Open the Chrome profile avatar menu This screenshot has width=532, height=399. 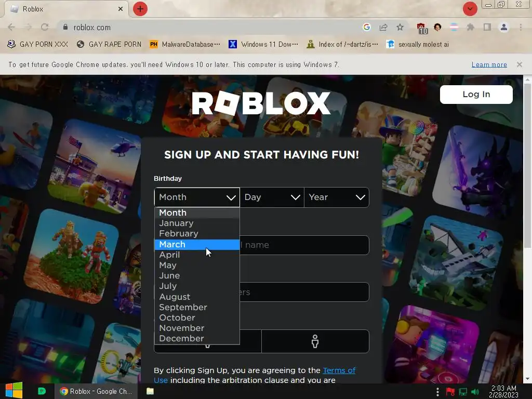coord(504,27)
